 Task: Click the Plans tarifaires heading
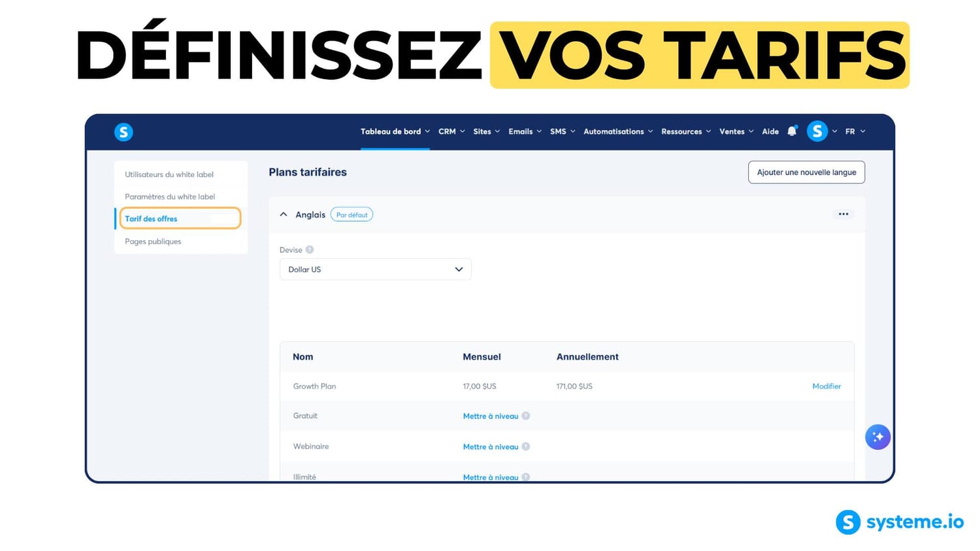click(x=308, y=172)
